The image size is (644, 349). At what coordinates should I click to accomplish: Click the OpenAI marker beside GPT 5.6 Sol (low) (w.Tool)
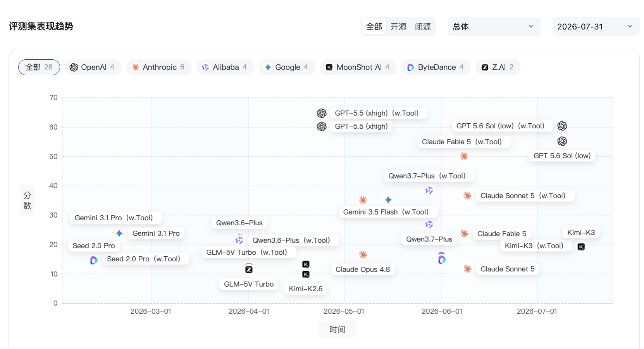point(562,126)
